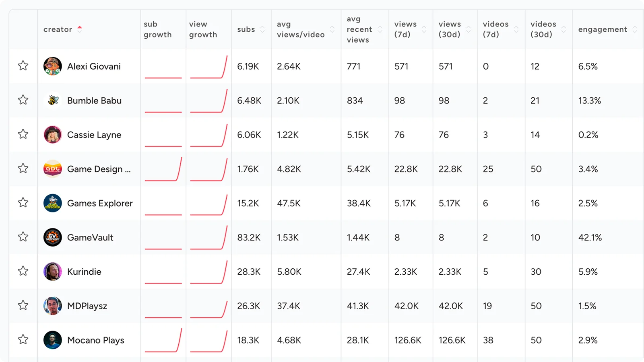Click the Game Design channel logo
The width and height of the screenshot is (644, 362).
point(53,169)
